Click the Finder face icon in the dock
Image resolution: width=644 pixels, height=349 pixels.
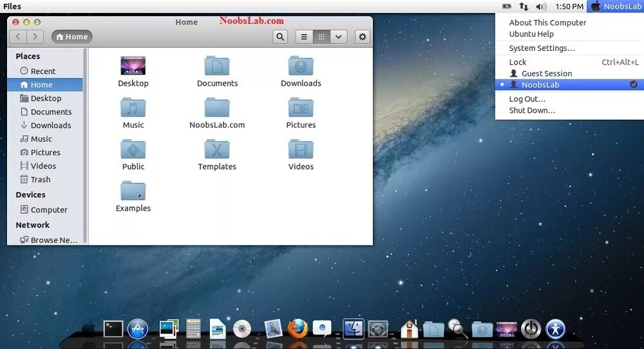pyautogui.click(x=353, y=328)
